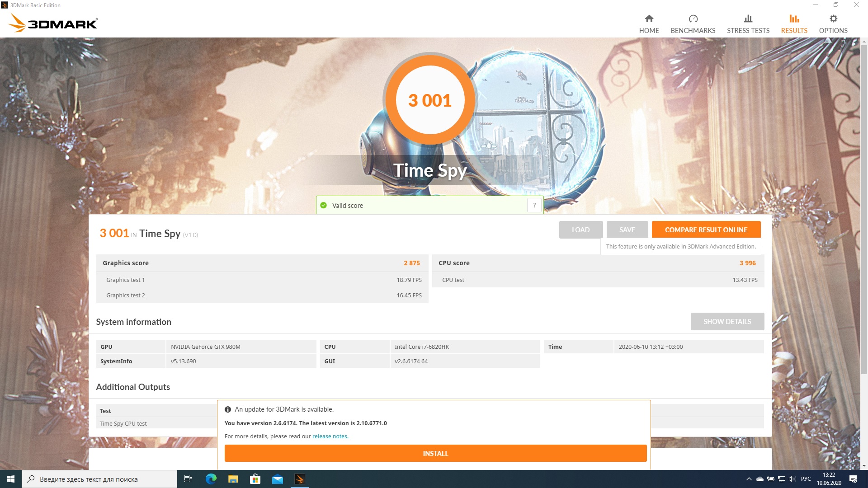Open the HOME section

[x=649, y=24]
